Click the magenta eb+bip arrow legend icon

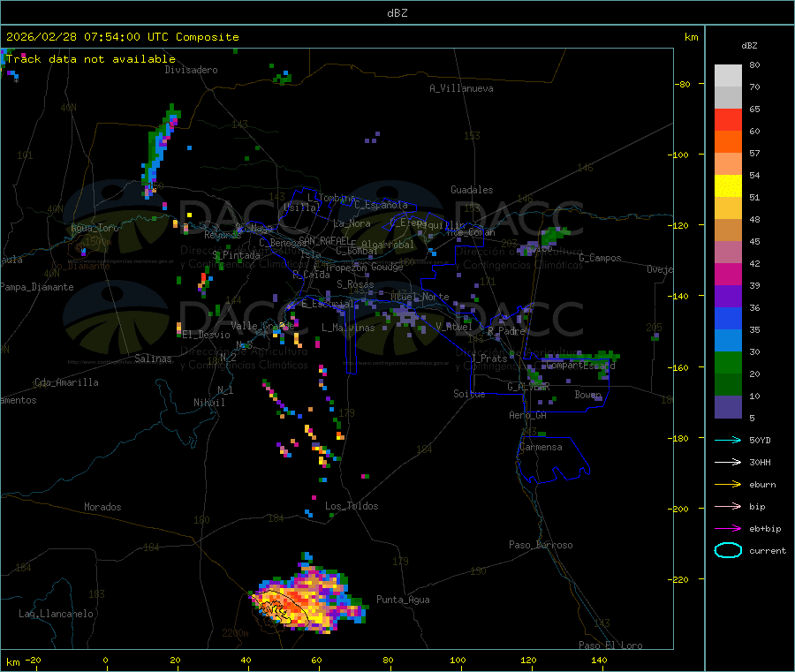pyautogui.click(x=728, y=528)
